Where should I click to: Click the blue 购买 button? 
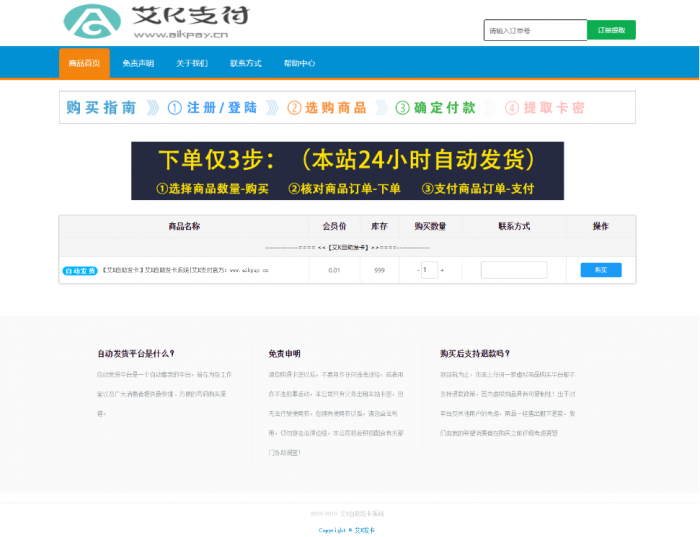coord(600,270)
